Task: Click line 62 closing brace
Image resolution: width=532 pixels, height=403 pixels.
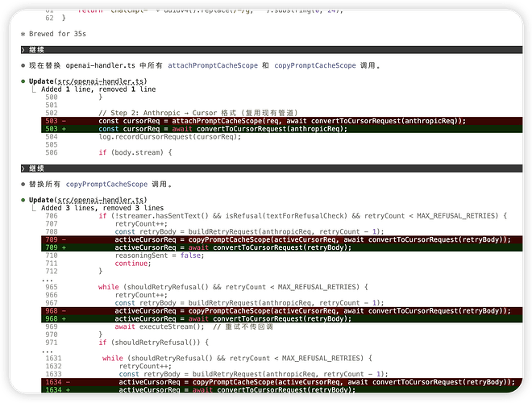Action: (x=64, y=18)
